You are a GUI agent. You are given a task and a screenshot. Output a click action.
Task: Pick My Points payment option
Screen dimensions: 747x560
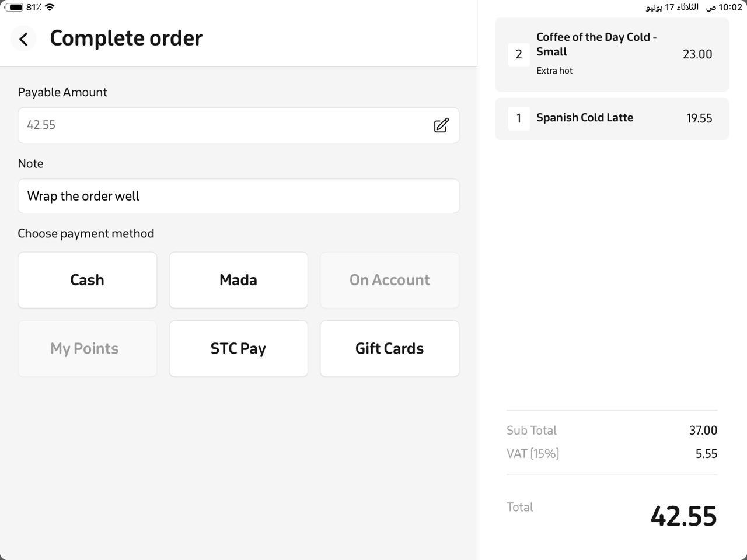pos(88,348)
